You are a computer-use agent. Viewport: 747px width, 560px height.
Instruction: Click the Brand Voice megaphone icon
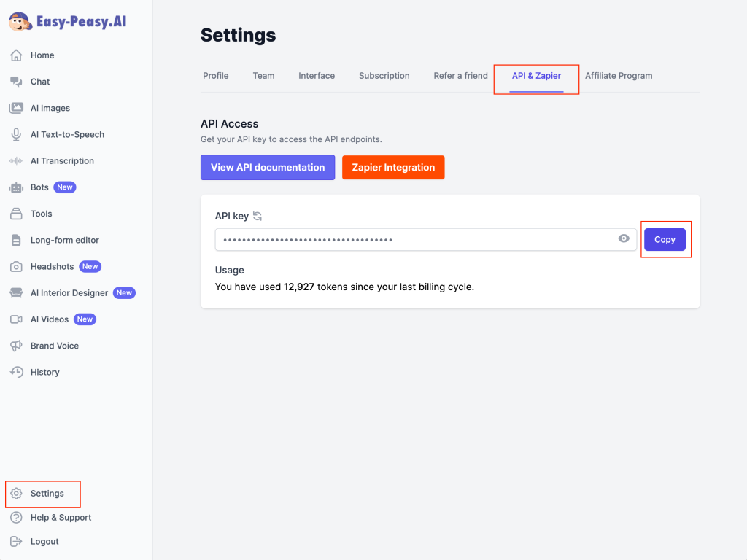click(16, 346)
